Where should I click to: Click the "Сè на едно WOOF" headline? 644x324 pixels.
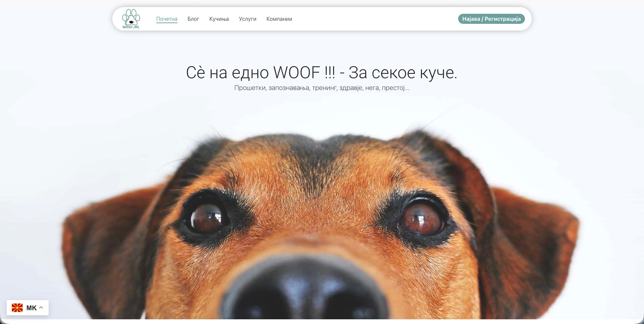click(x=321, y=73)
